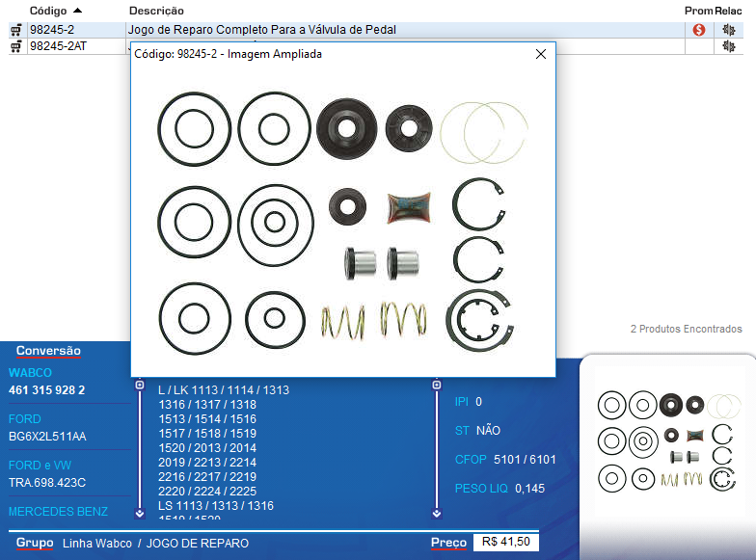Select WABCO conversion code 461 315 928 2
This screenshot has height=560, width=756.
pyautogui.click(x=47, y=390)
